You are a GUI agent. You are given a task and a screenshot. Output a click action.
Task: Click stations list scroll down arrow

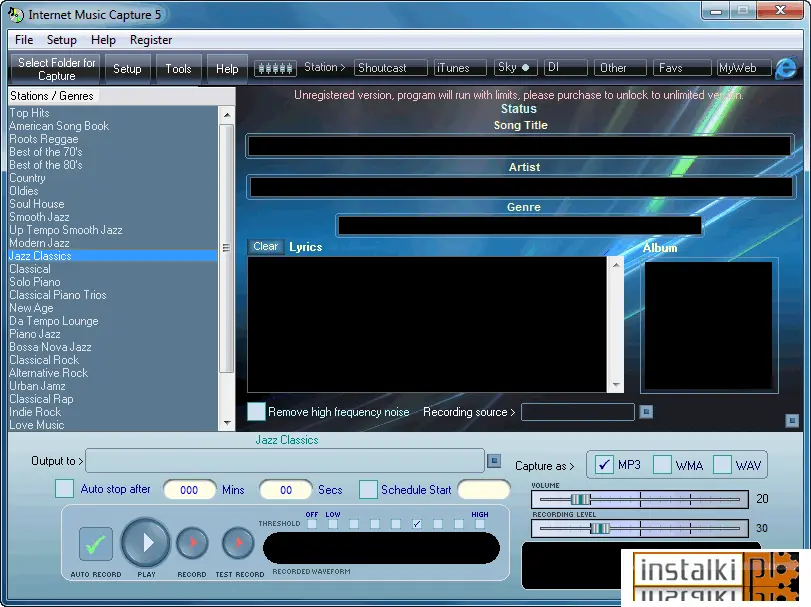coord(227,423)
